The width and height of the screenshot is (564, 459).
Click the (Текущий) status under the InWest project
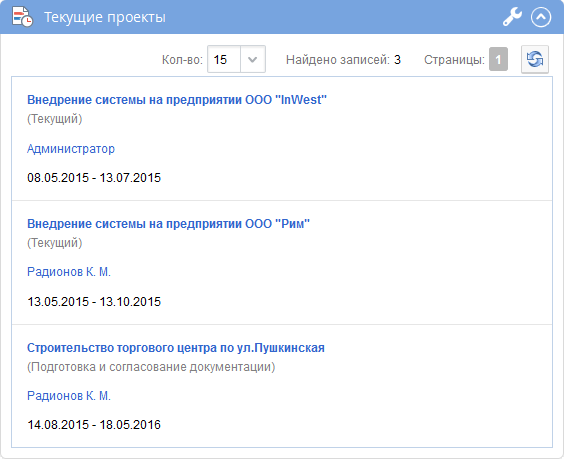pyautogui.click(x=55, y=119)
